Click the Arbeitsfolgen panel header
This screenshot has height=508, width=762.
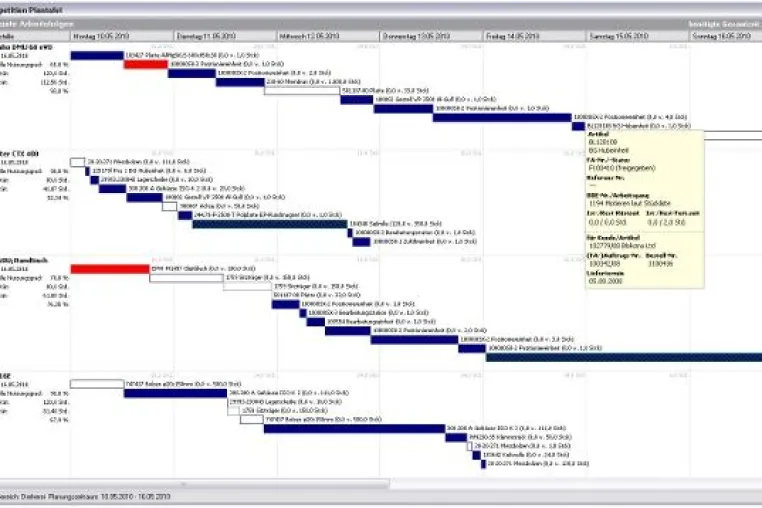(37, 24)
